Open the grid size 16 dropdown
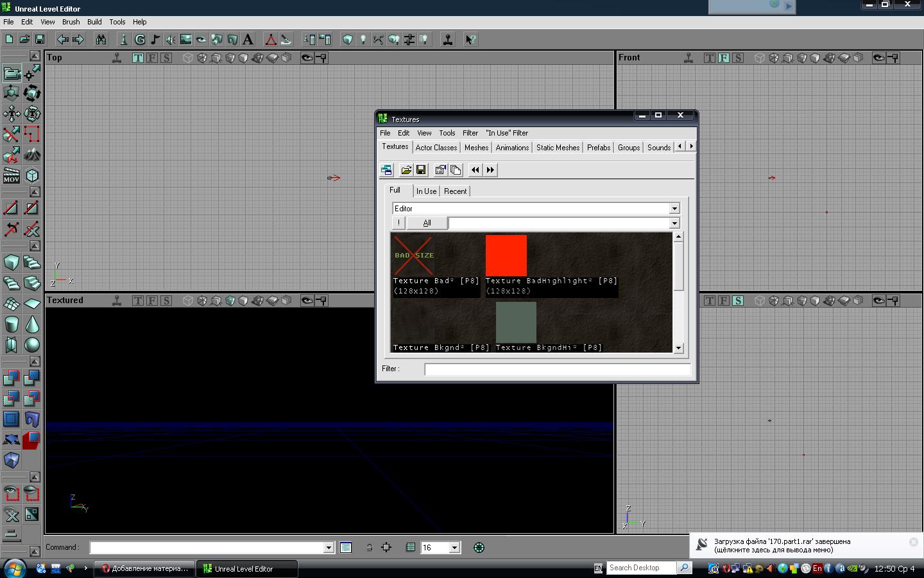This screenshot has height=578, width=924. click(454, 548)
